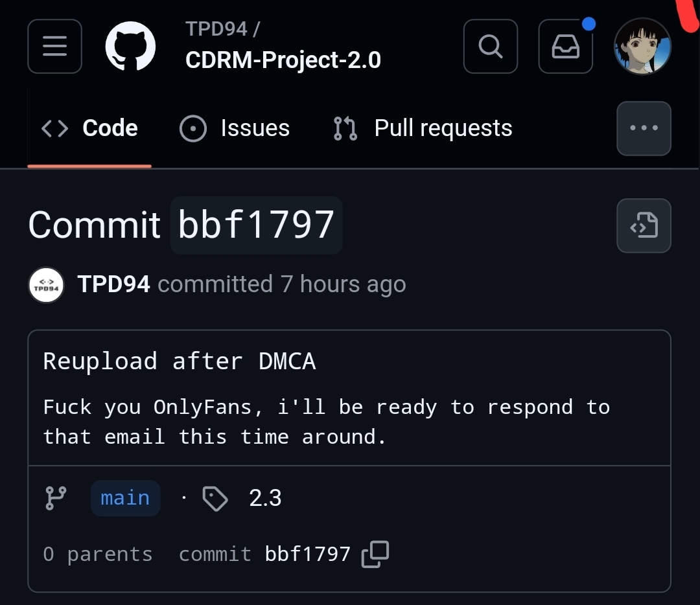The height and width of the screenshot is (605, 700).
Task: Expand the three-dot more tabs menu
Action: [644, 128]
